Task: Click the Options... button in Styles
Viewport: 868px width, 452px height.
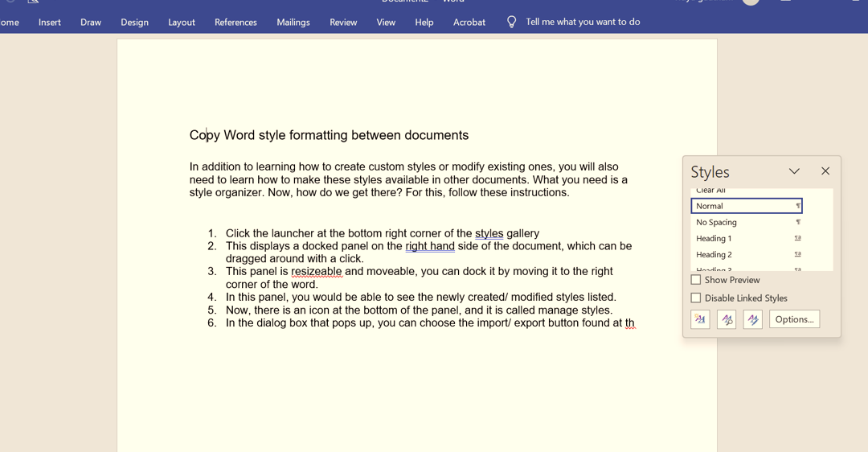Action: click(794, 319)
